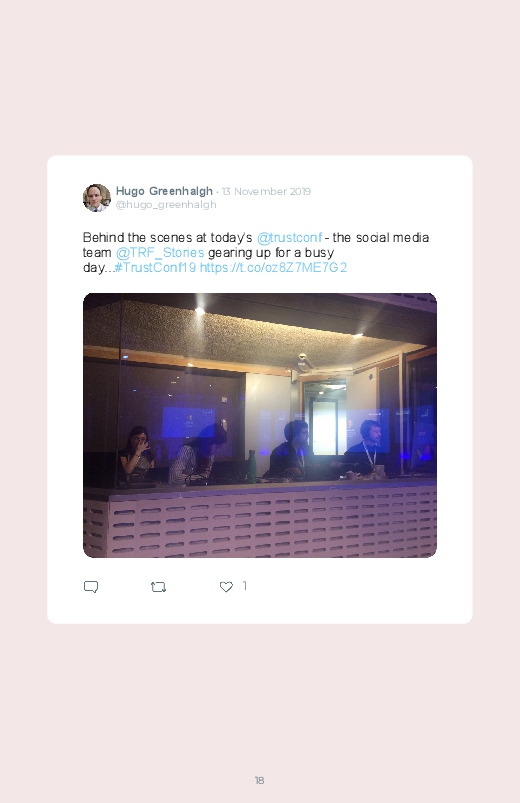Click the Hugo Greenhalgh display name

tap(164, 191)
